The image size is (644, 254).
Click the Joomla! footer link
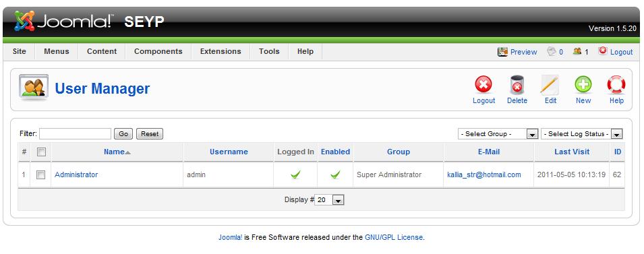click(231, 237)
